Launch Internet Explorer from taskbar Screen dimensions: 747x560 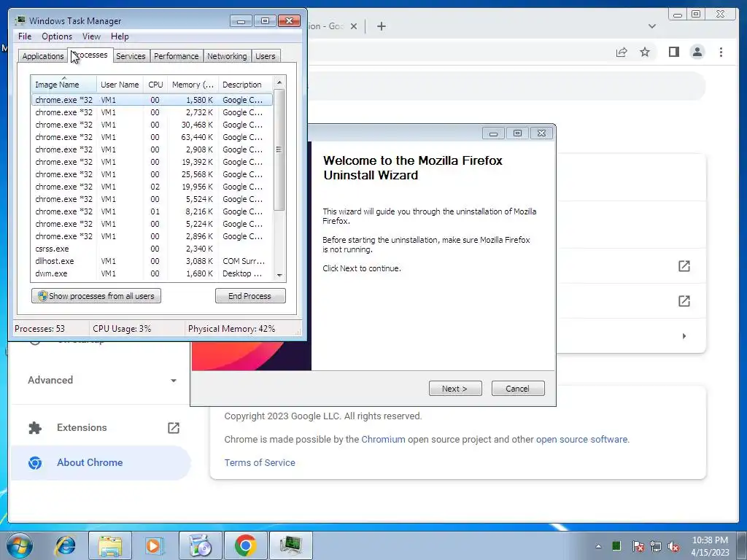tap(65, 545)
